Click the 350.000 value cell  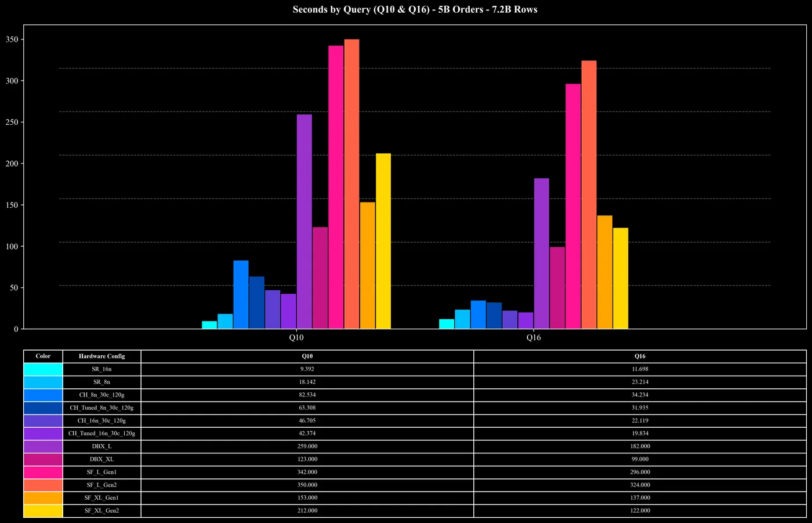click(x=307, y=485)
